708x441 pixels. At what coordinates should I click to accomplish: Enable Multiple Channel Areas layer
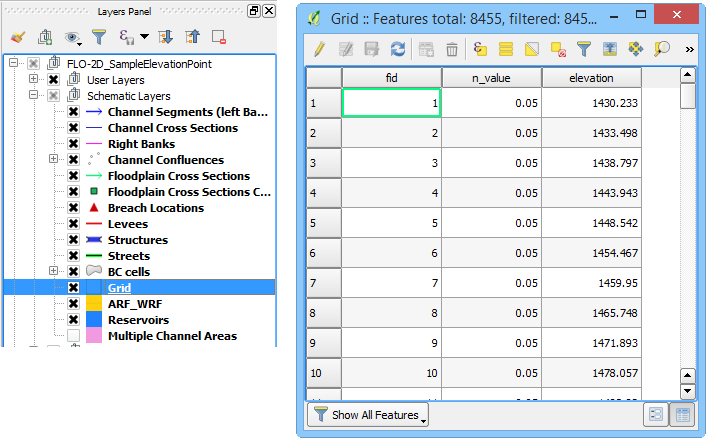coord(73,336)
